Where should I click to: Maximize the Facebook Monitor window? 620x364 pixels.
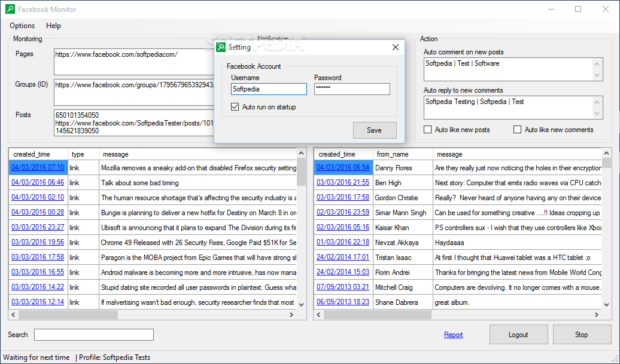(578, 9)
